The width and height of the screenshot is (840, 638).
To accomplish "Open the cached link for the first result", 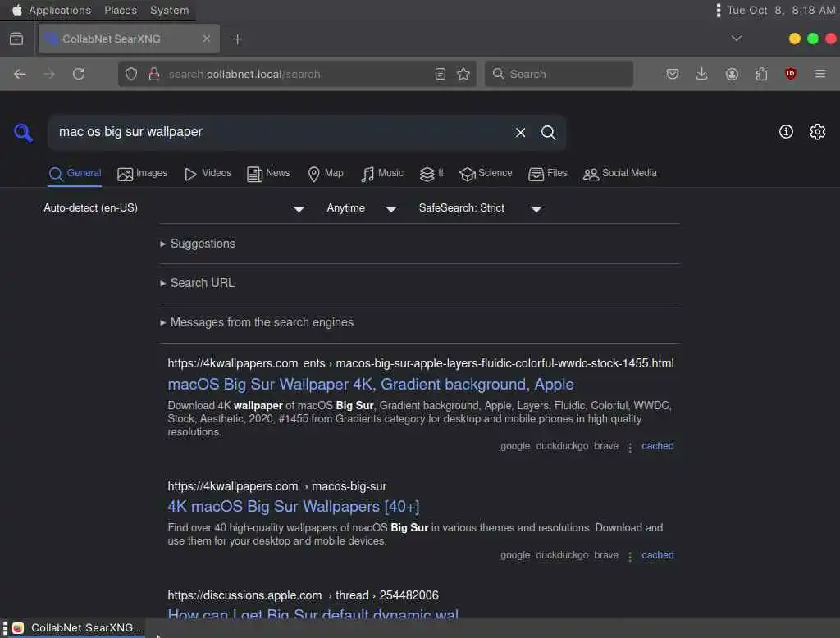I will 658,446.
